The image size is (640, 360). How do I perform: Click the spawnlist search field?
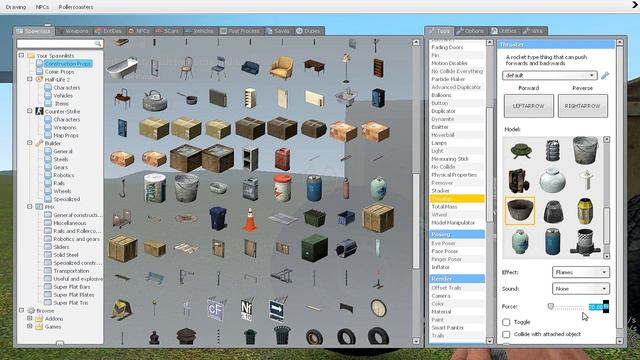coord(55,44)
